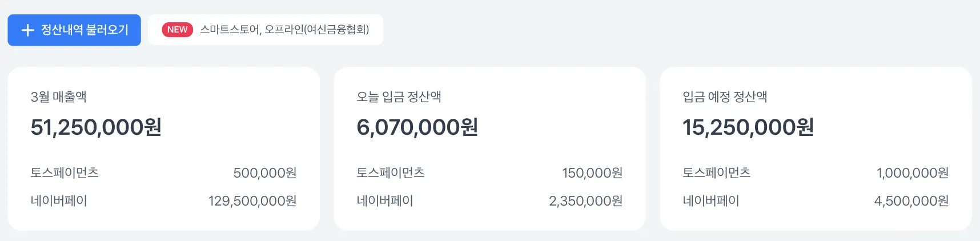980x241 pixels.
Task: Click the 2,350,000원 value
Action: pyautogui.click(x=585, y=201)
